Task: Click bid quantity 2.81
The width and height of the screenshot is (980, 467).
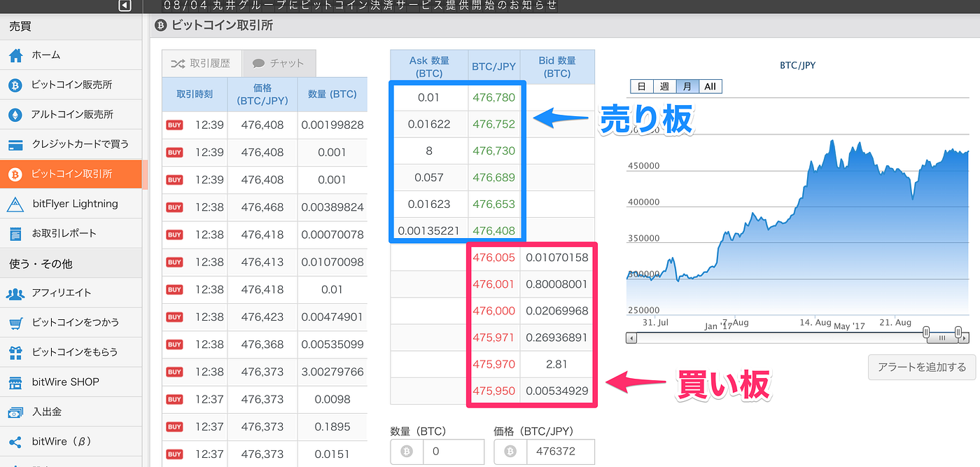Action: coord(557,364)
